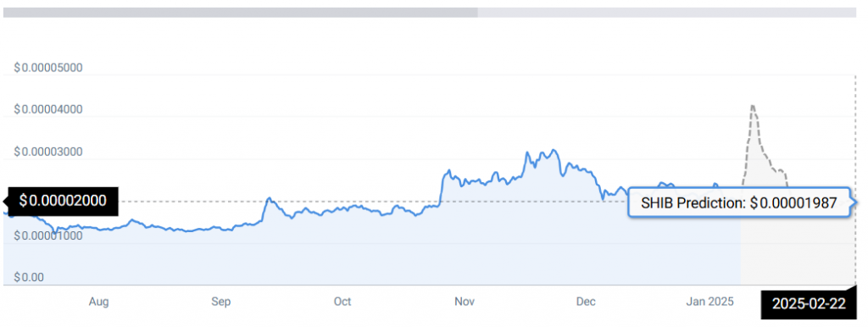Viewport: 868px width, 327px height.
Task: Click the $0.00001000 y-axis label
Action: coord(48,236)
